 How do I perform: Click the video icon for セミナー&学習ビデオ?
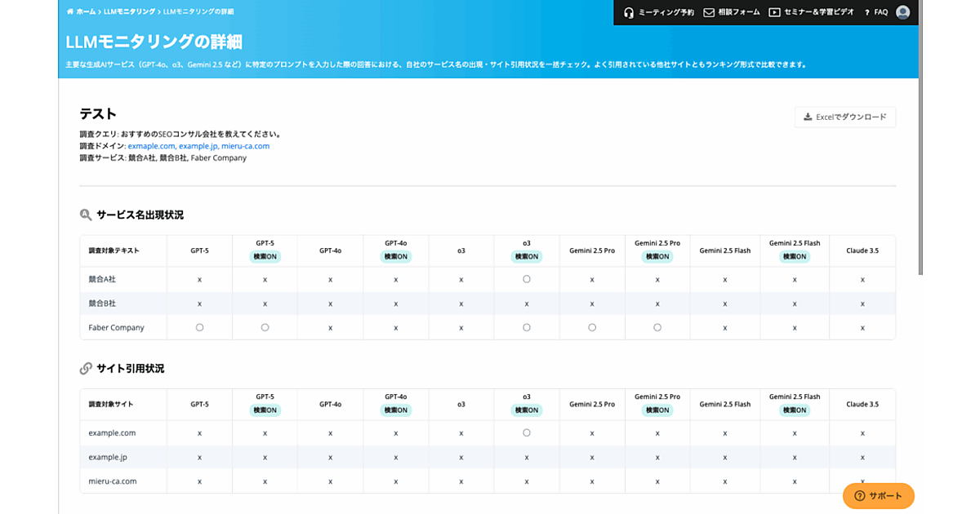[774, 12]
